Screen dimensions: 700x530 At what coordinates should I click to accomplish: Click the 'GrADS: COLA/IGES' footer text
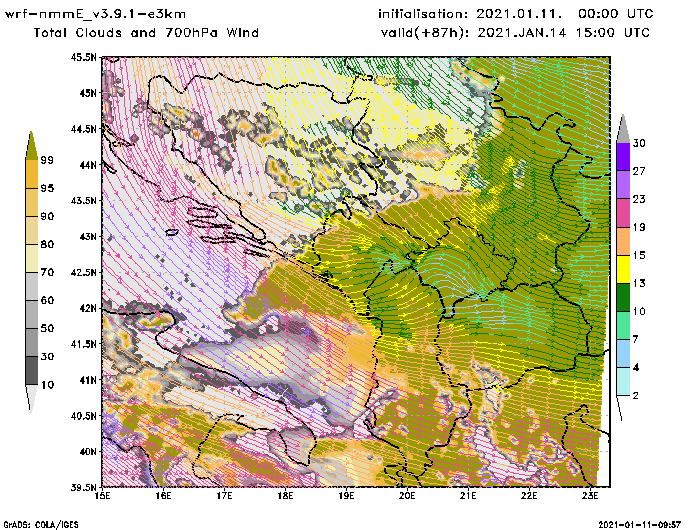(41, 525)
